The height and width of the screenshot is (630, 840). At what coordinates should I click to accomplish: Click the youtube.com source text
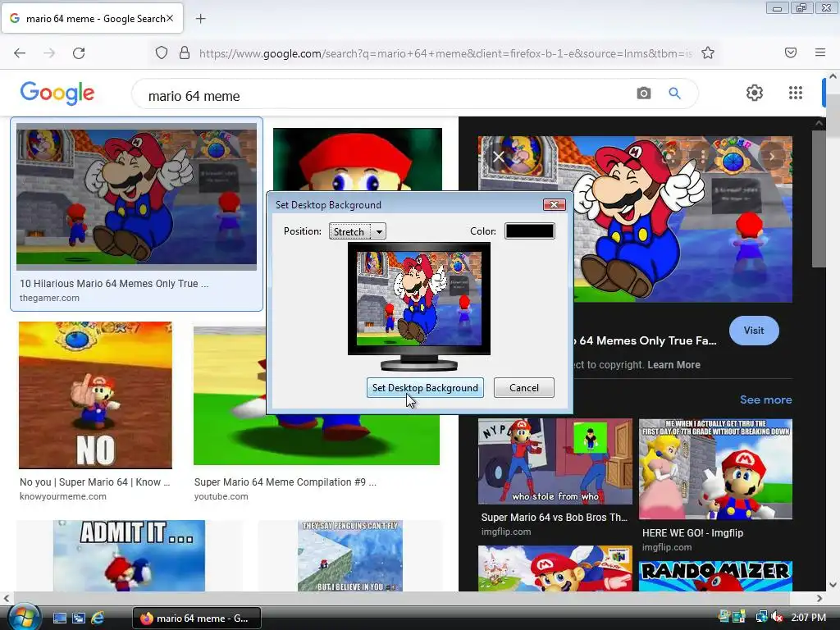tap(221, 496)
